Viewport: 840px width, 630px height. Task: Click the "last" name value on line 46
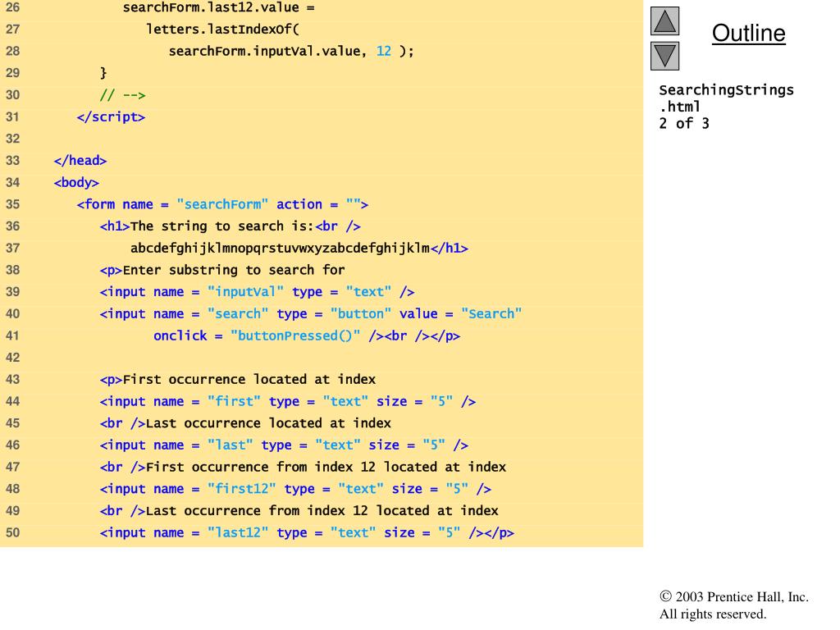(x=231, y=445)
